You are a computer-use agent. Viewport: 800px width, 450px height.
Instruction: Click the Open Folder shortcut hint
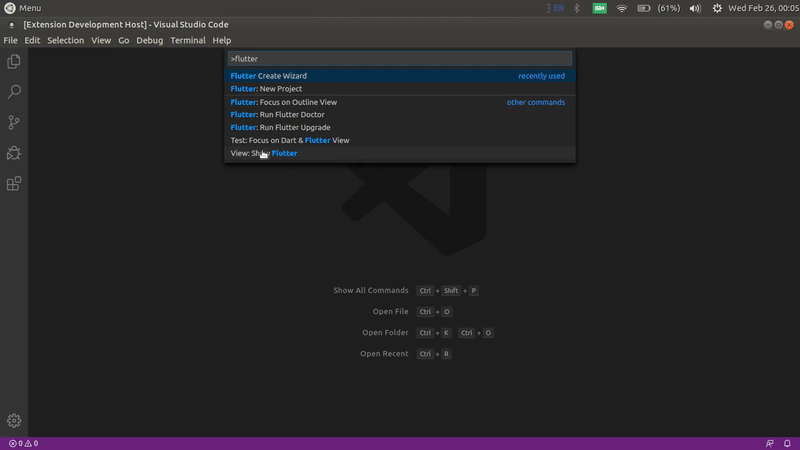(x=428, y=333)
